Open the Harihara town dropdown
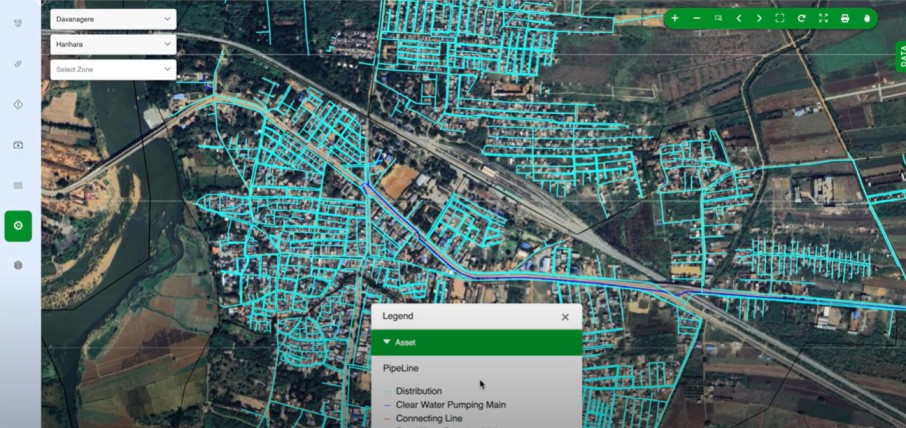This screenshot has width=906, height=428. click(113, 44)
